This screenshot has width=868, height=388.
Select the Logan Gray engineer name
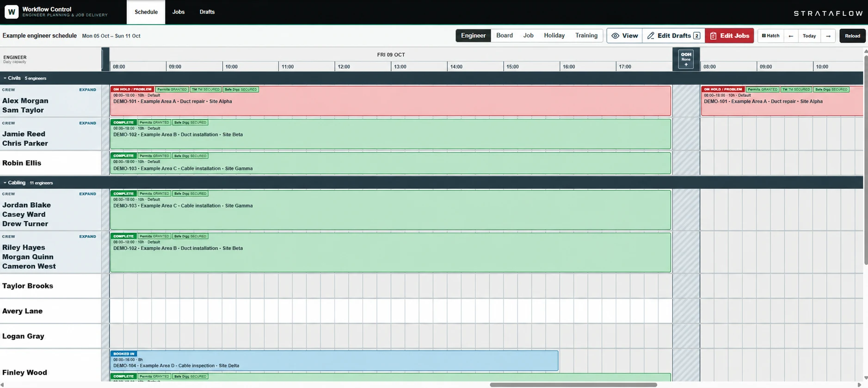pos(23,336)
